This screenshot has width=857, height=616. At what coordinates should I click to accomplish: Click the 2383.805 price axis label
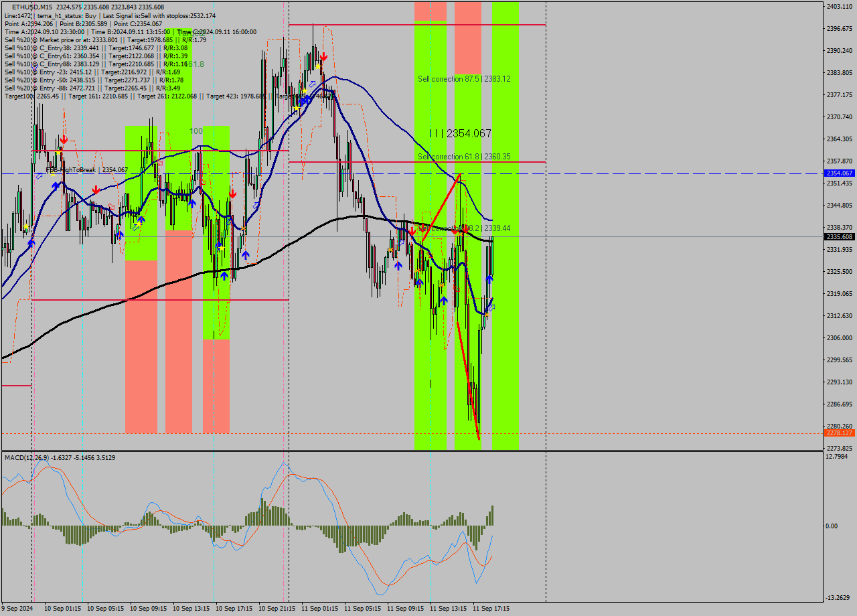[840, 72]
